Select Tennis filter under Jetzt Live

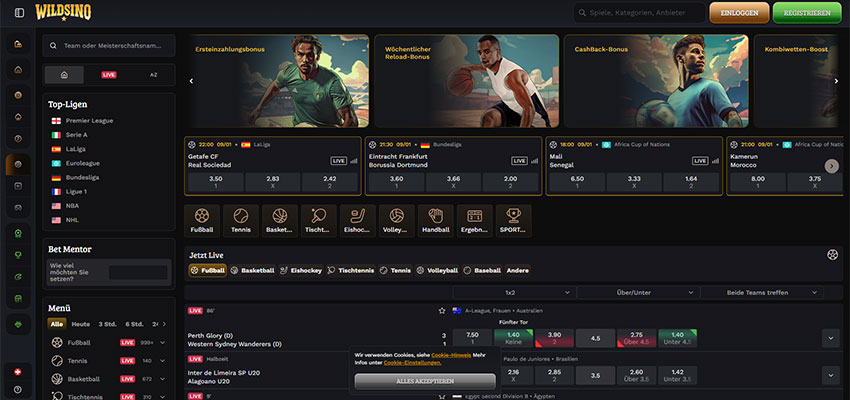coord(396,270)
